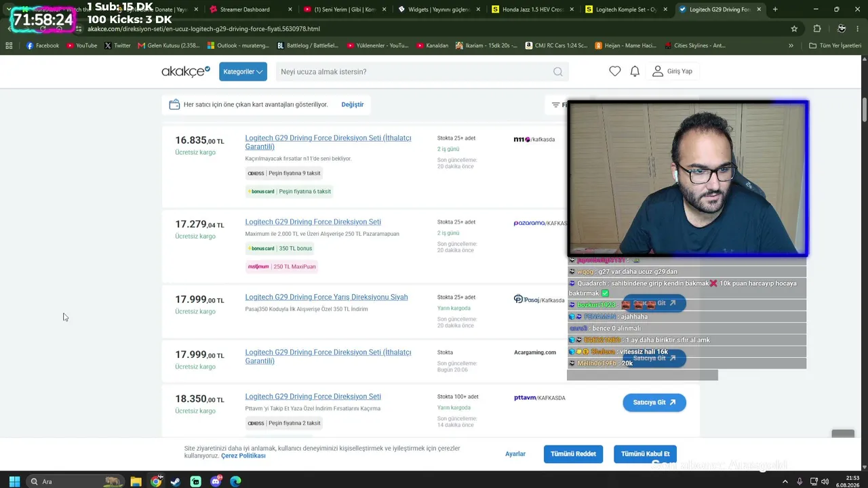This screenshot has height=488, width=868.
Task: Open Chrome from taskbar
Action: click(x=156, y=481)
